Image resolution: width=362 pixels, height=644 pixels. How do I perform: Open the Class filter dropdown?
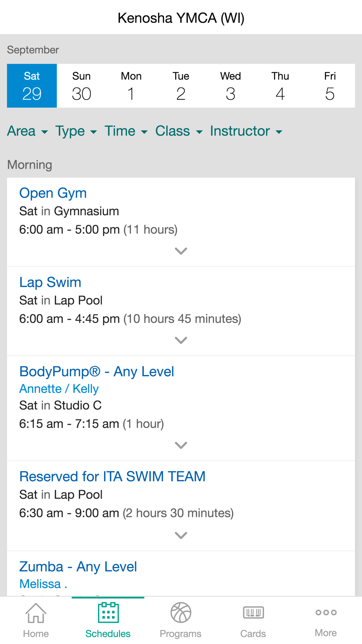coord(179,131)
